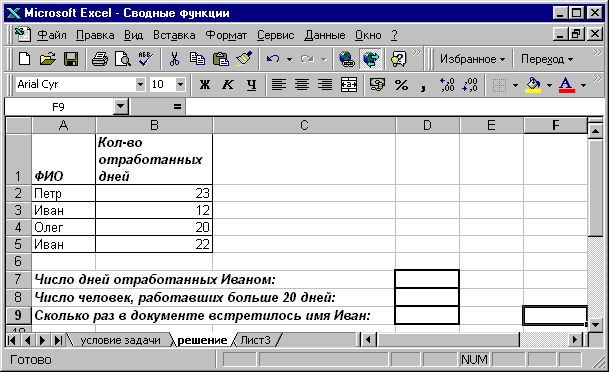Create a new workbook with the New icon
609x372 pixels.
(25, 59)
